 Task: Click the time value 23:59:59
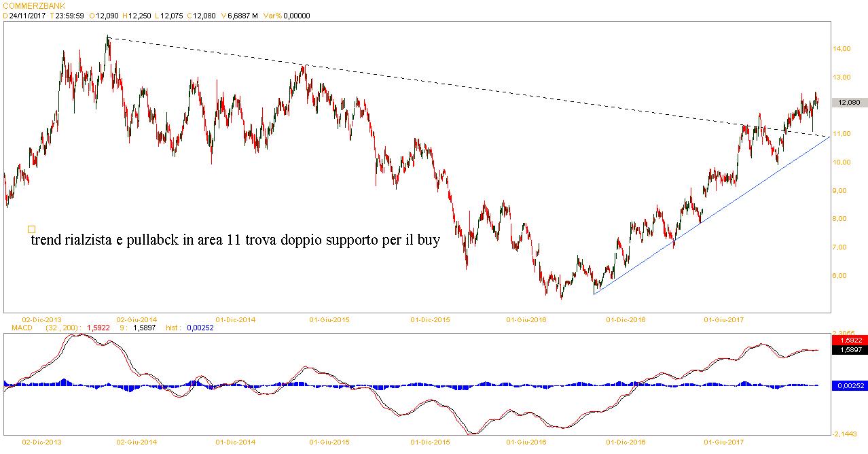coord(71,16)
